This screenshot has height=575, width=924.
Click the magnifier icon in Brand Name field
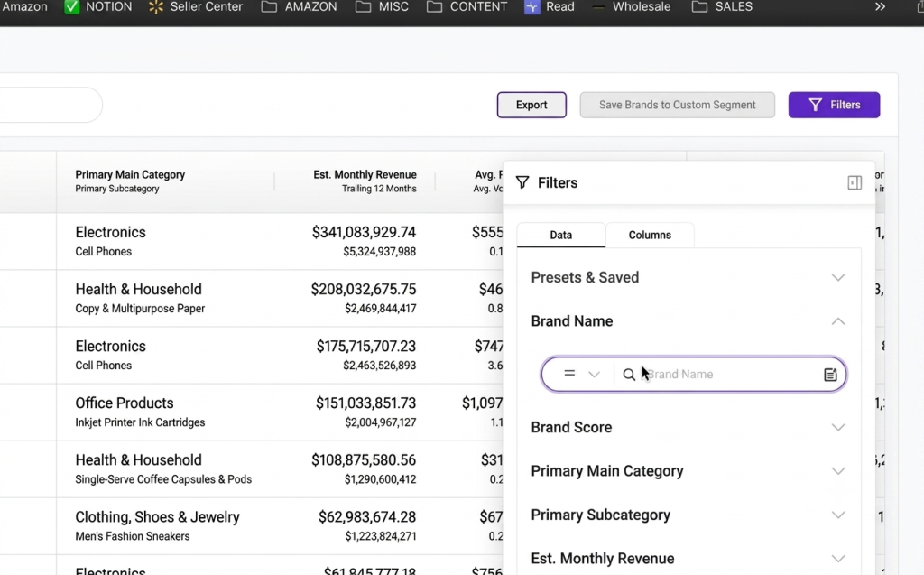click(x=629, y=375)
